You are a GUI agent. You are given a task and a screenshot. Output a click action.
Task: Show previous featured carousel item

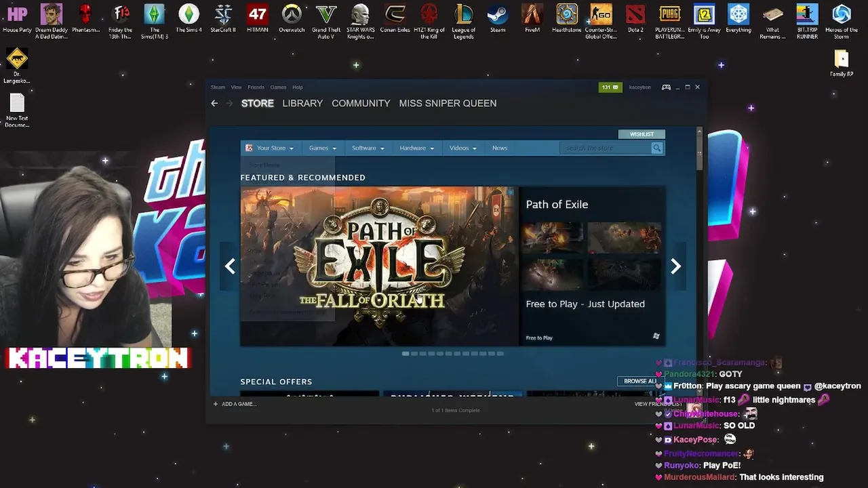[x=230, y=266]
